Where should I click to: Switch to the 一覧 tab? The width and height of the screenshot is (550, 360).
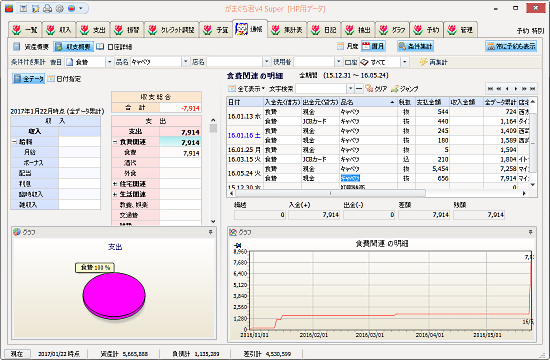click(25, 30)
